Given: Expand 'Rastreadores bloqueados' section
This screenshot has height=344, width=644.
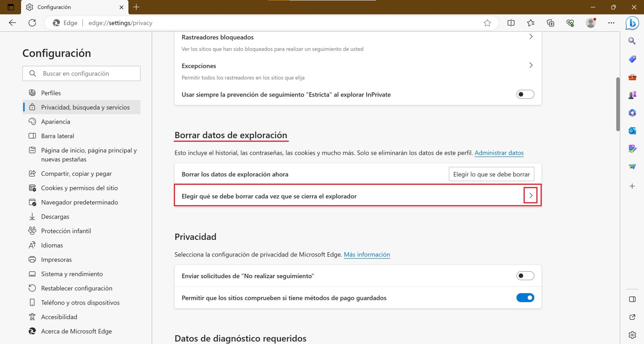Looking at the screenshot, I should [531, 37].
